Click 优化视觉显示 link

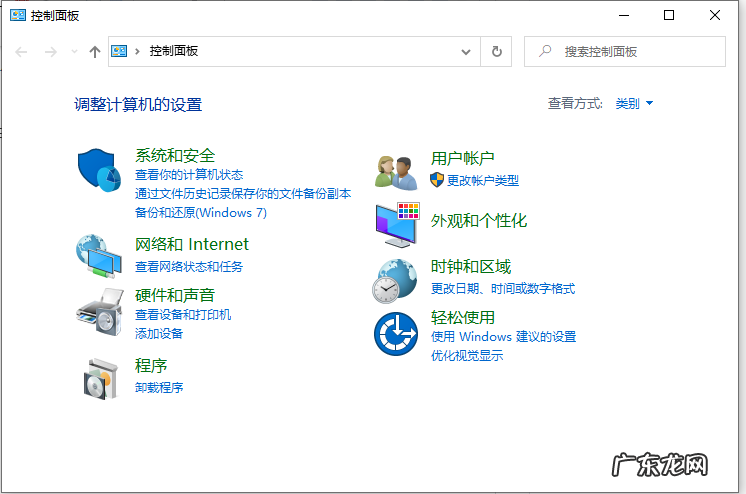(x=467, y=356)
